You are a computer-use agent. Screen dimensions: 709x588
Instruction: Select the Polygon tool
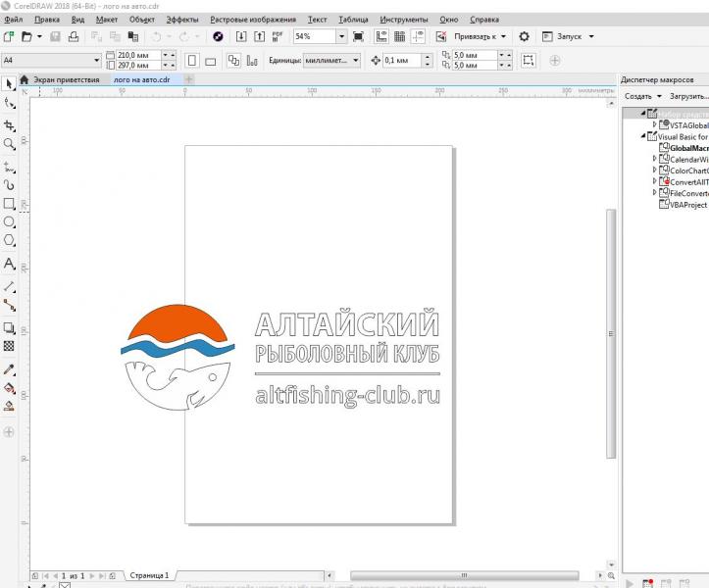9,240
